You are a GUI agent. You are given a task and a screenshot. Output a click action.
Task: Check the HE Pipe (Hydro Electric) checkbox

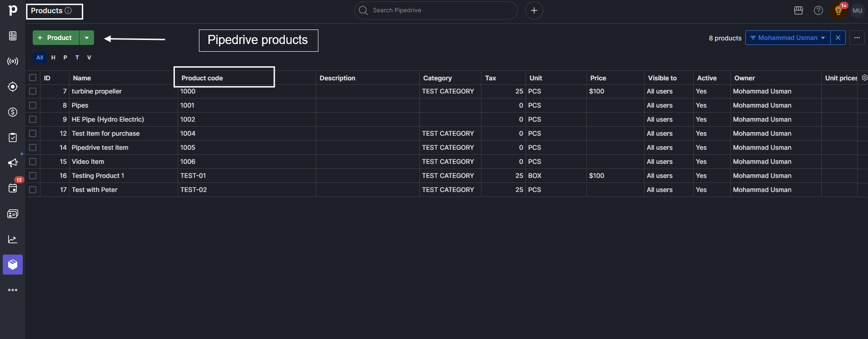click(x=33, y=119)
